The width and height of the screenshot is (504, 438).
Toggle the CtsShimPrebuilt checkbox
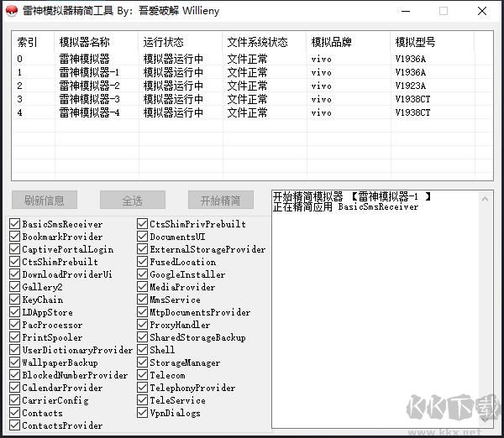point(14,262)
